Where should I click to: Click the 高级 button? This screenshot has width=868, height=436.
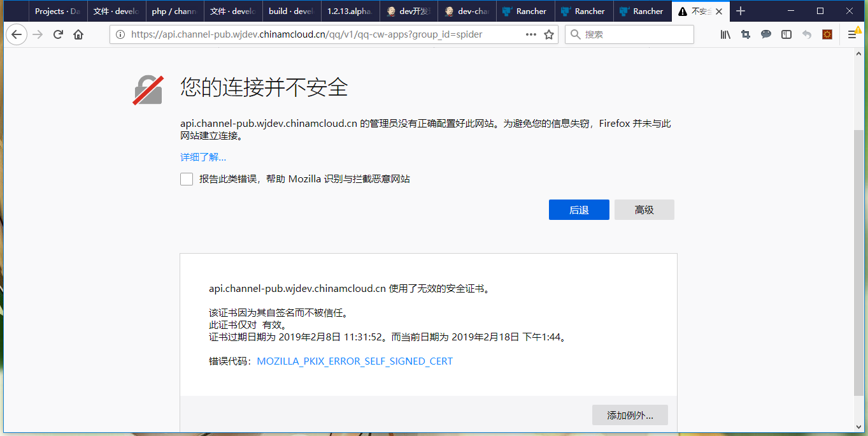[644, 210]
